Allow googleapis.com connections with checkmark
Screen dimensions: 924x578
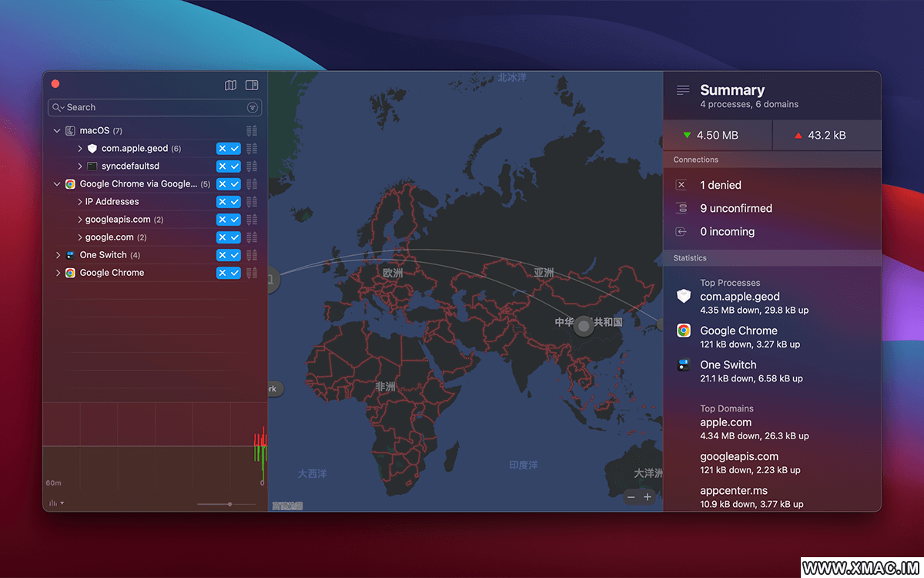click(235, 220)
